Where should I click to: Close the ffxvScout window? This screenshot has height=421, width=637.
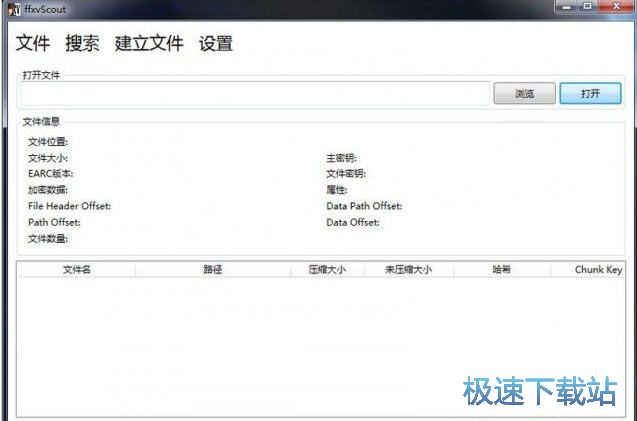[x=616, y=7]
